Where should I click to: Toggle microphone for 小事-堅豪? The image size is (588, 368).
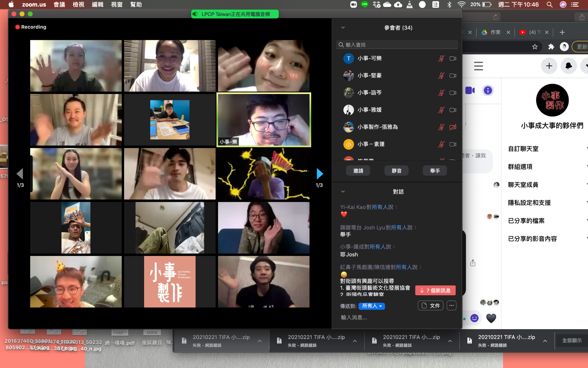coord(441,76)
